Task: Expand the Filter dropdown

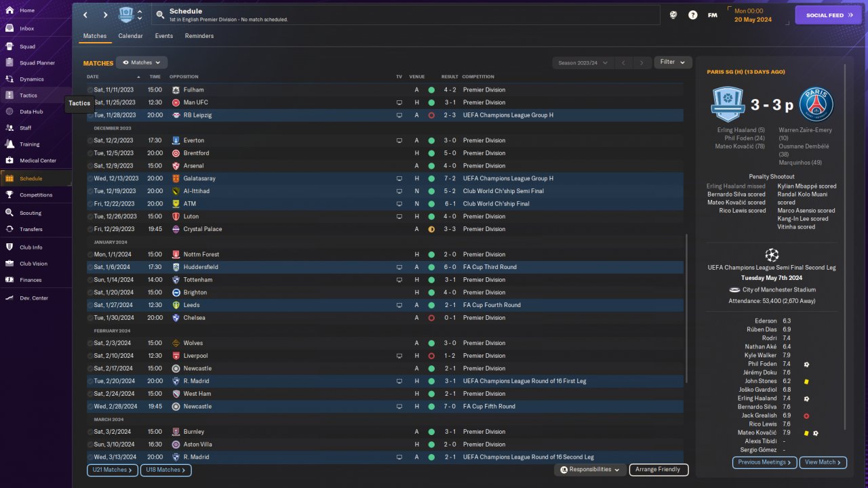Action: click(x=673, y=62)
